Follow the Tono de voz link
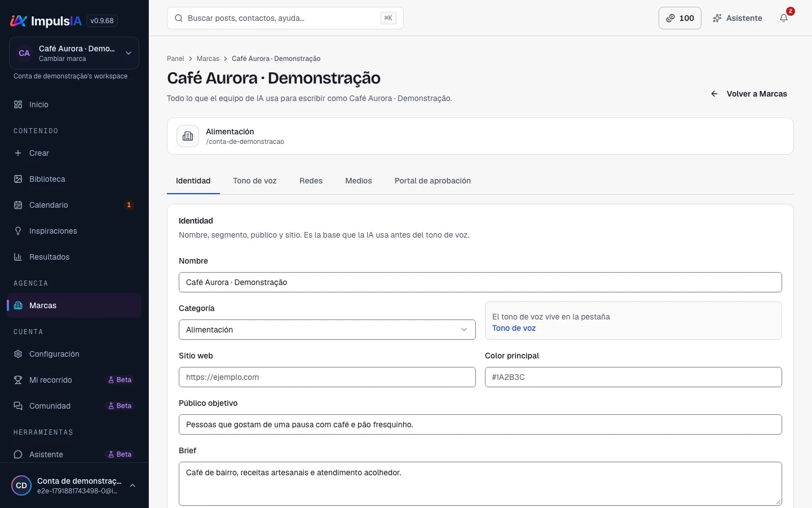The image size is (812, 508). click(514, 328)
